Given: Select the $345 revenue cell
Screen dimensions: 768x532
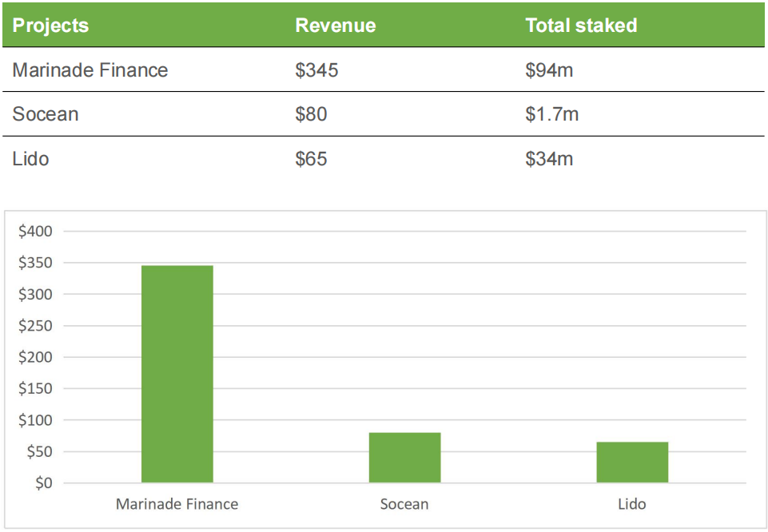Looking at the screenshot, I should point(316,70).
